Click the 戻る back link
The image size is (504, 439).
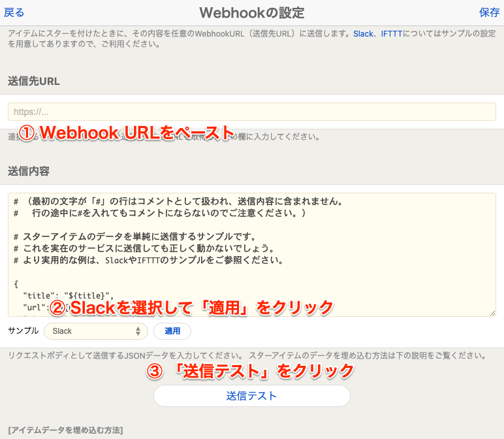pos(14,12)
